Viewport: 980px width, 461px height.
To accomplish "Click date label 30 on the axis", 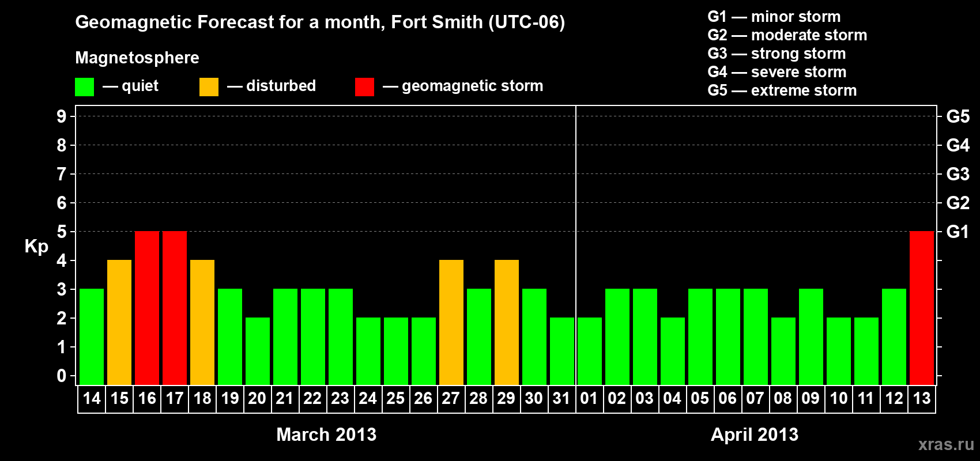I will (x=534, y=399).
